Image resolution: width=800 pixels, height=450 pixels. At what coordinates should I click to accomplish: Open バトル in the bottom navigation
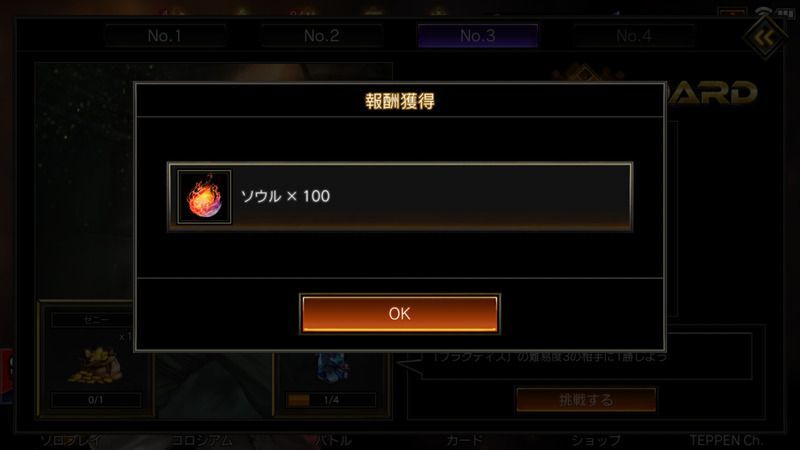(333, 440)
